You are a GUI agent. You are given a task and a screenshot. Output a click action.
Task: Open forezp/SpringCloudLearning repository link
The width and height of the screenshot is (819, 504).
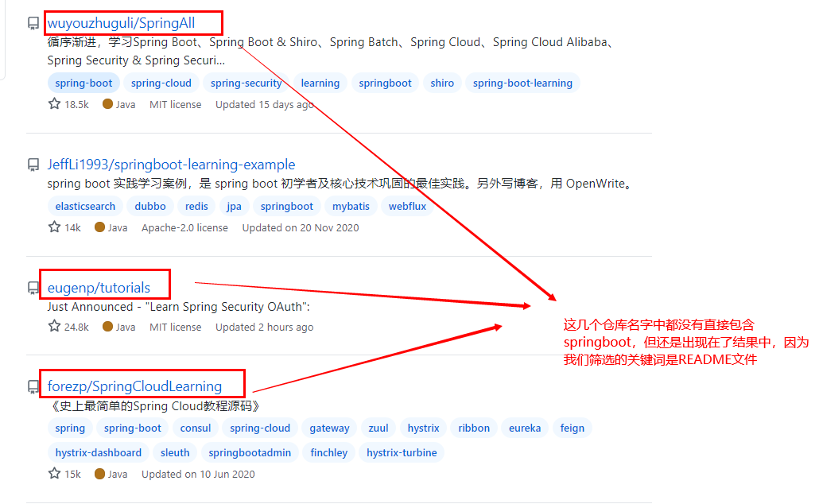tap(134, 386)
